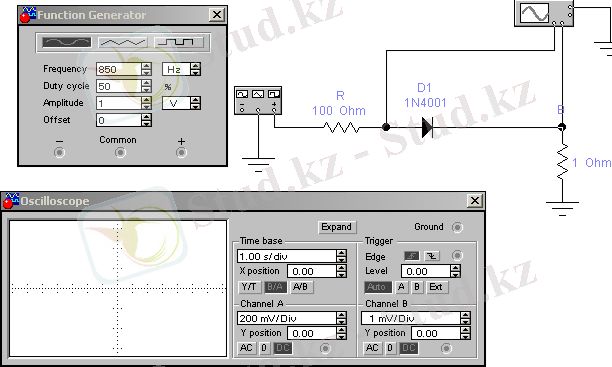Click the oscilloscope instrument icon in circuit
This screenshot has width=612, height=367.
click(544, 13)
